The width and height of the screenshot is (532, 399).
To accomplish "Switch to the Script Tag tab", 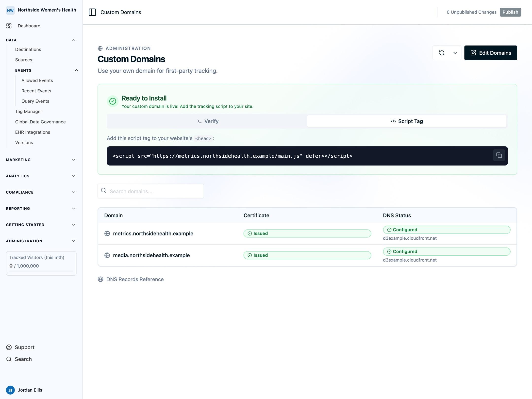I will coord(407,121).
